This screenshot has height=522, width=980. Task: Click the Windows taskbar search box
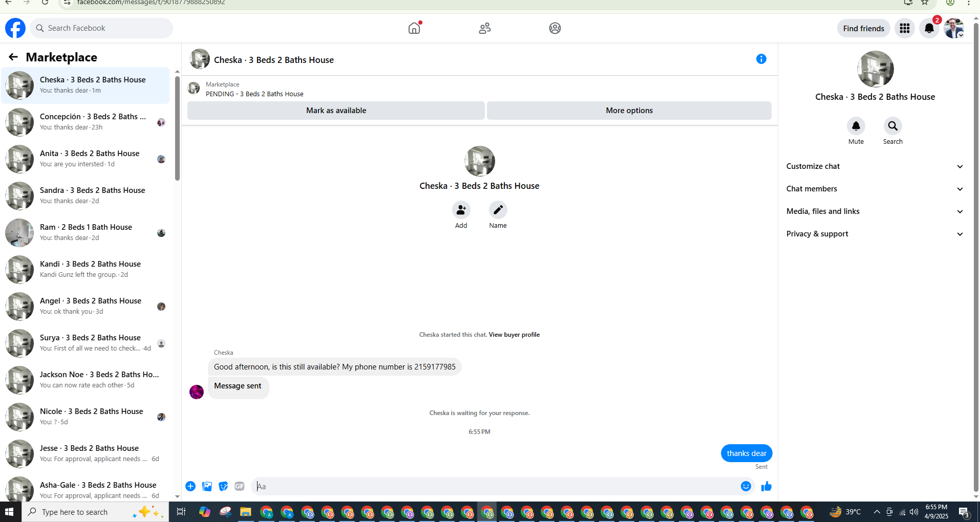[95, 512]
